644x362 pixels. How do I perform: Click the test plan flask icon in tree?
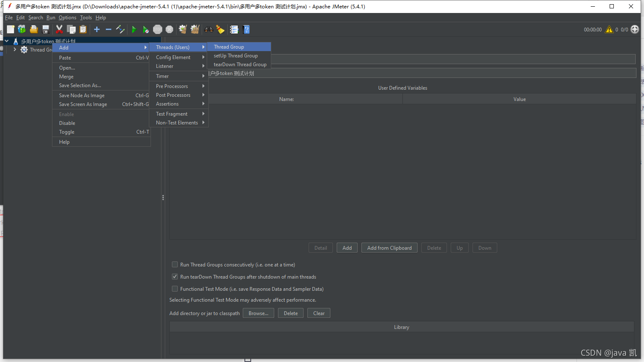(x=16, y=41)
